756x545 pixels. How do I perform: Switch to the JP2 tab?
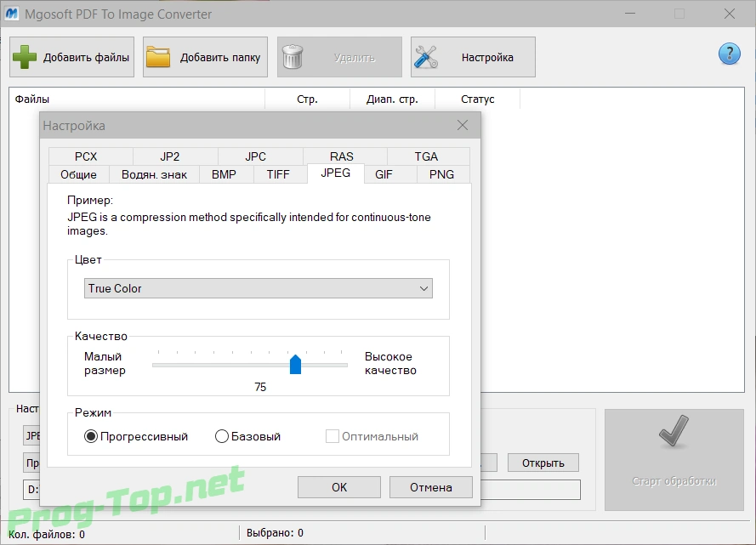point(170,156)
